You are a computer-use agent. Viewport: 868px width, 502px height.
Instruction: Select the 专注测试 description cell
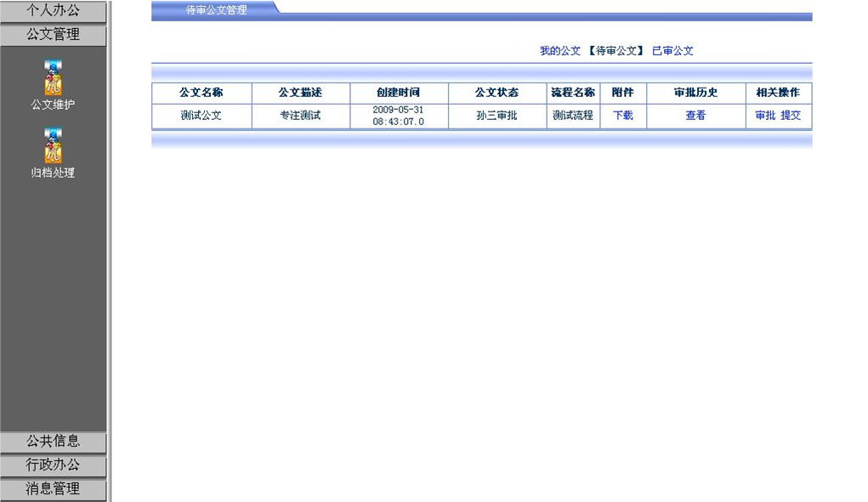[301, 116]
